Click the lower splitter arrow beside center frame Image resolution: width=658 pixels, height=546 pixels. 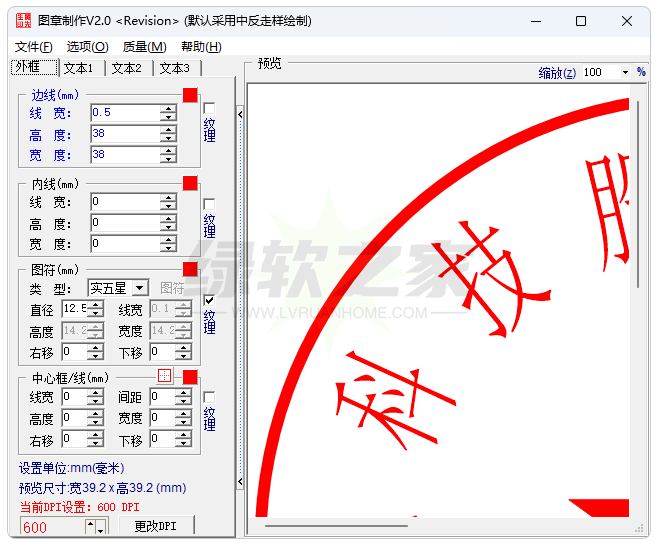240,482
